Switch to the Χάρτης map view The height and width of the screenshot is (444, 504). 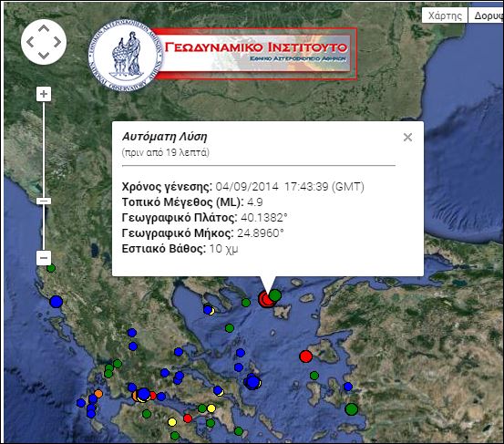445,15
